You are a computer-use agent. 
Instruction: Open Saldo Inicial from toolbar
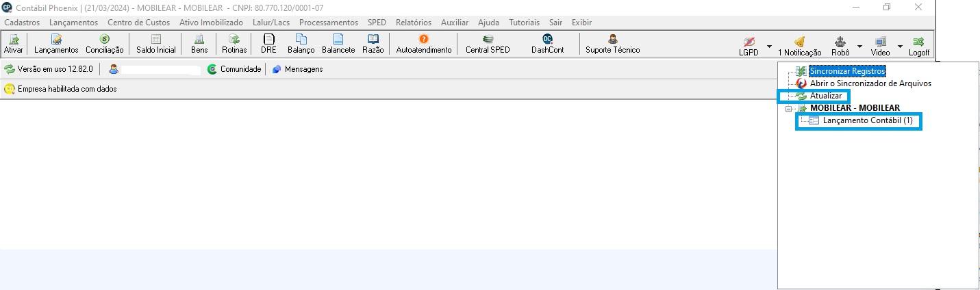click(x=155, y=44)
